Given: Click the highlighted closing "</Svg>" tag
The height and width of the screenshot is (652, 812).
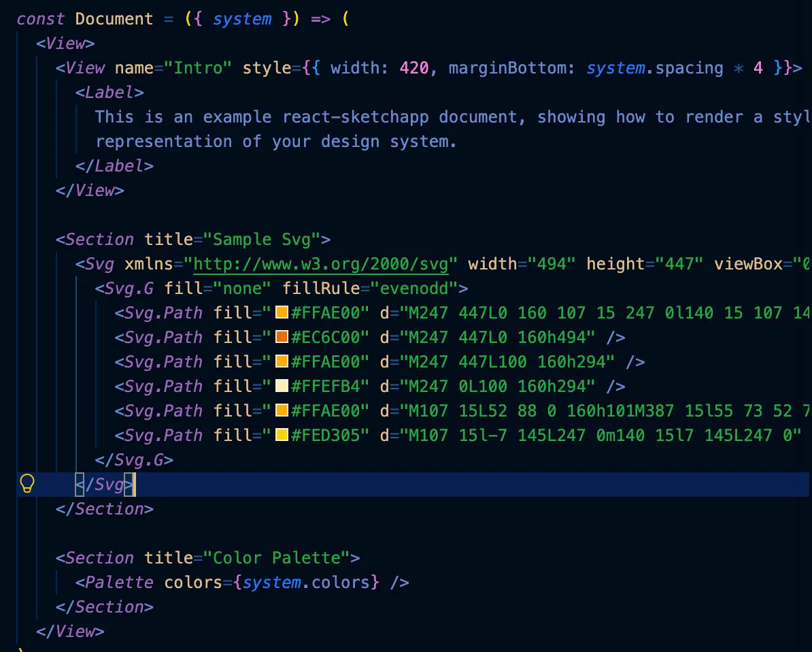Looking at the screenshot, I should tap(105, 484).
